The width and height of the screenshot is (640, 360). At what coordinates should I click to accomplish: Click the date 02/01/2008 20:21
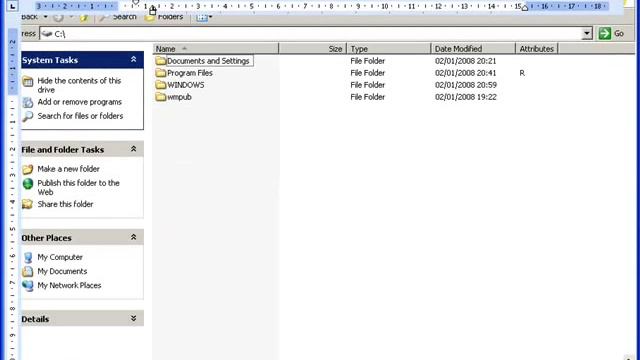[466, 61]
